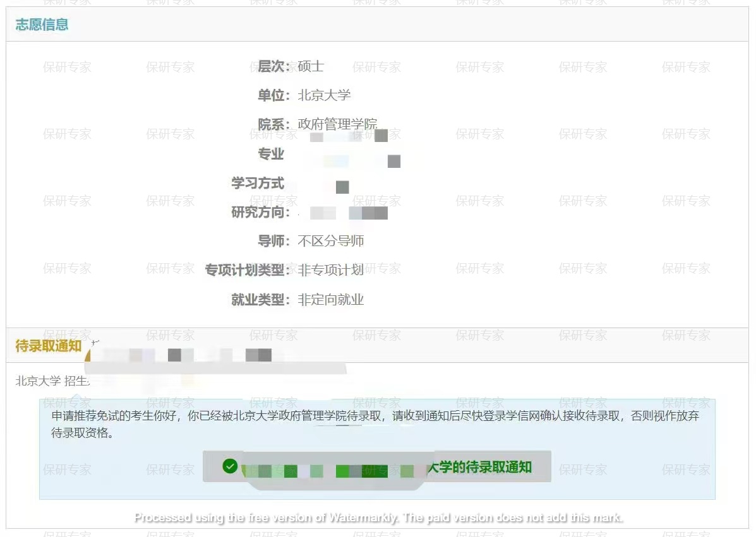Click the 研究方向 field label

coord(260,212)
